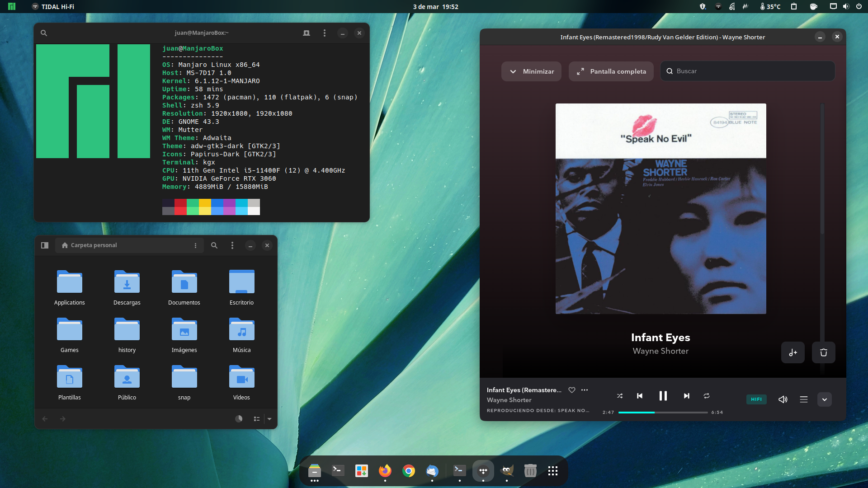Click the Minimizar button in TIDAL
868x488 pixels.
[532, 71]
